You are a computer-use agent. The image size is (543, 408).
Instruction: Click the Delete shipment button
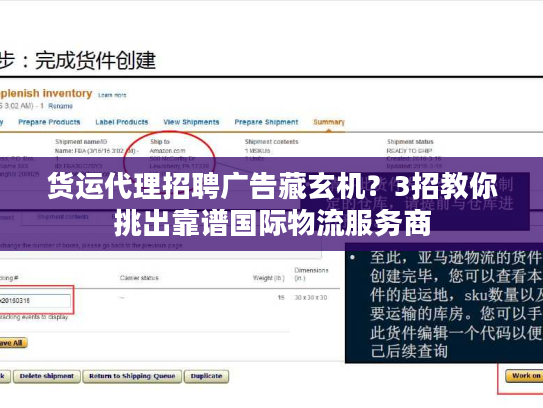(x=47, y=376)
